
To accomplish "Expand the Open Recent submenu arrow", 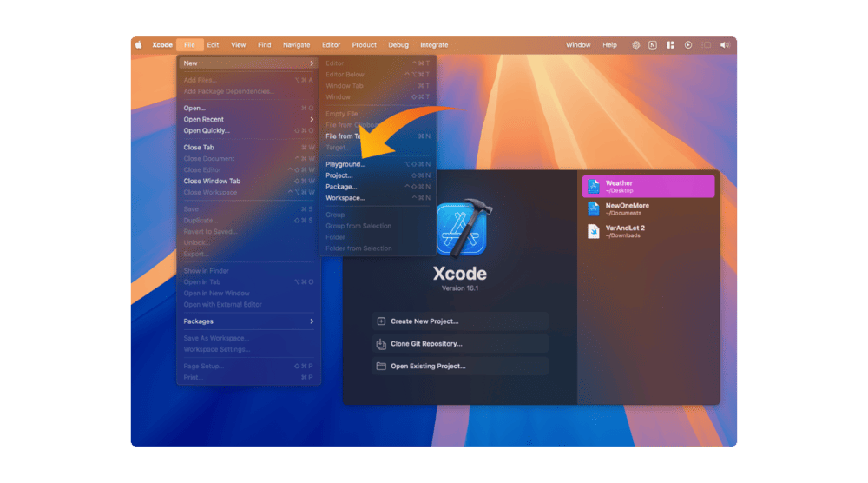I will tap(312, 119).
